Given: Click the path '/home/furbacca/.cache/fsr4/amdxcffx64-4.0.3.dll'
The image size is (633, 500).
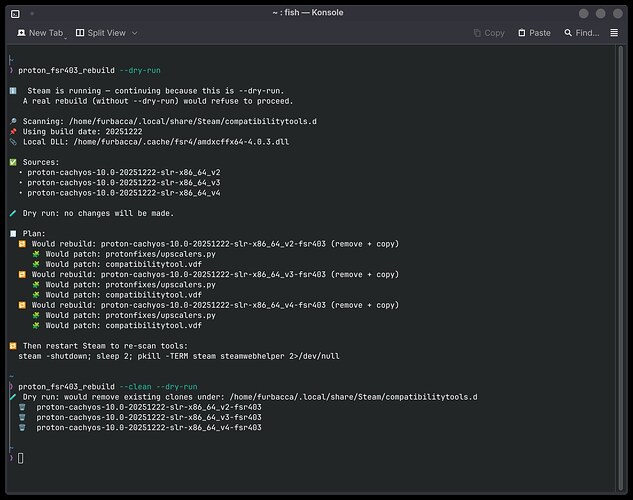Looking at the screenshot, I should (x=181, y=142).
